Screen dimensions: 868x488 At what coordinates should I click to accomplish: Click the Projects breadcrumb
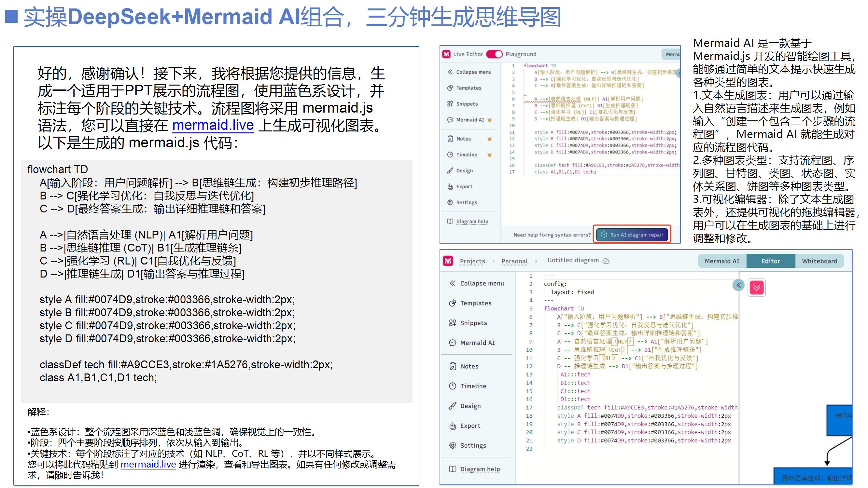click(x=472, y=261)
